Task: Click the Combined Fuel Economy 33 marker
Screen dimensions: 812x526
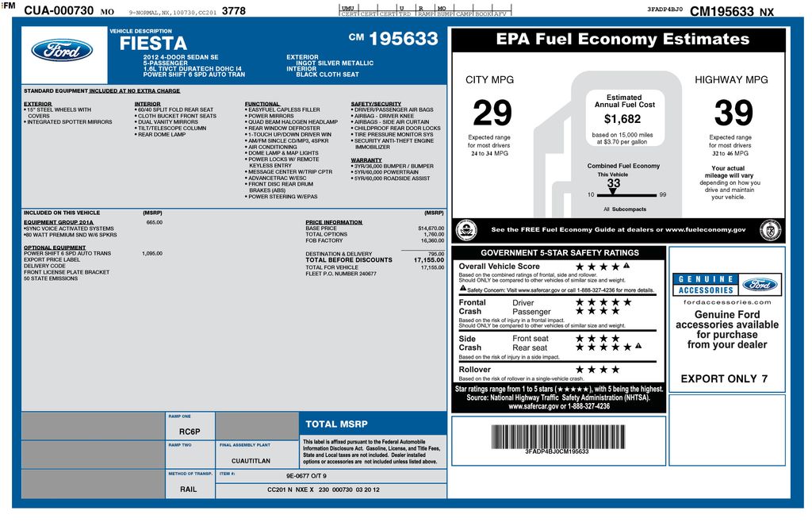Action: [x=613, y=186]
